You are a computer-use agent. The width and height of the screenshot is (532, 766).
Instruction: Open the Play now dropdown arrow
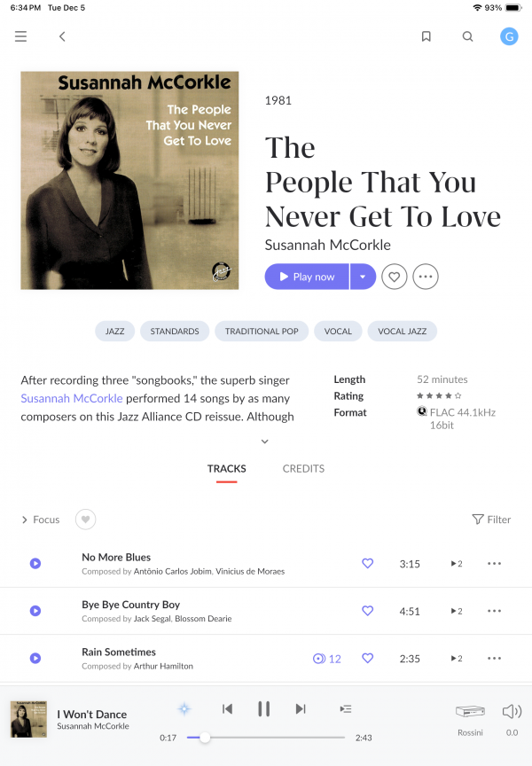tap(363, 277)
